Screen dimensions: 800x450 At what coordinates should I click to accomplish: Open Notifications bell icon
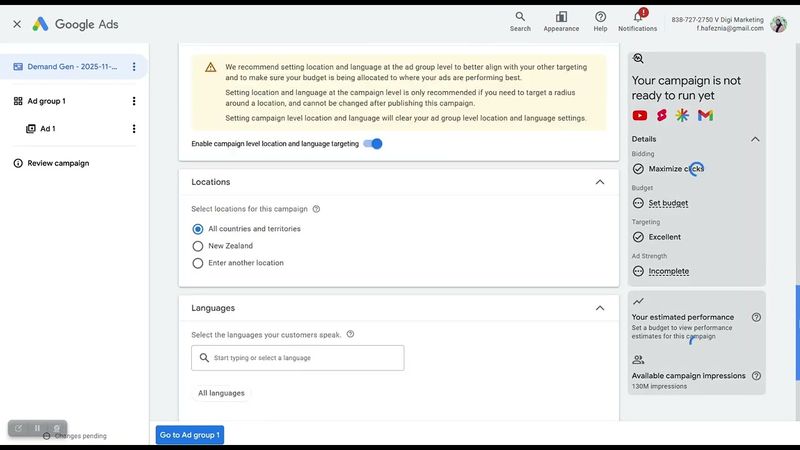637,17
